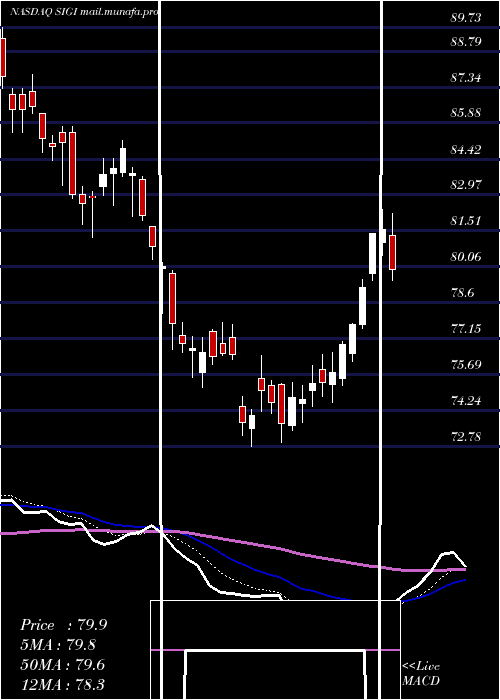Click the 5MA : 79.8 readout

(x=58, y=645)
